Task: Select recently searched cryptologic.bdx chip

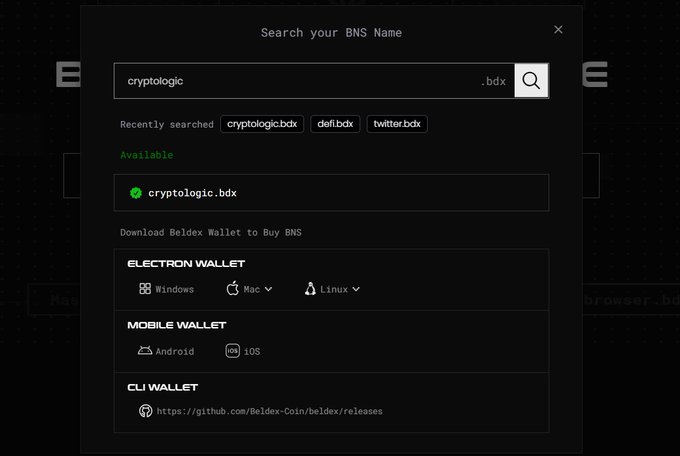Action: 262,124
